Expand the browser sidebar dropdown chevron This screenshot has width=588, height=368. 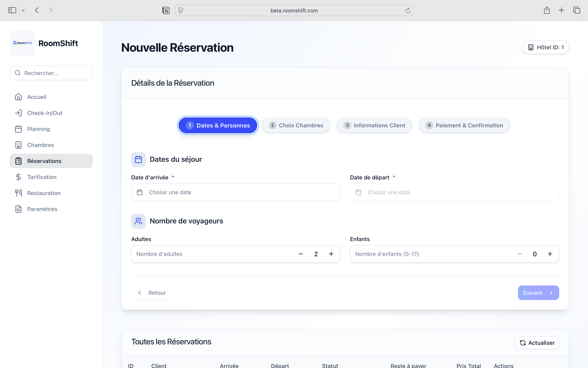23,10
